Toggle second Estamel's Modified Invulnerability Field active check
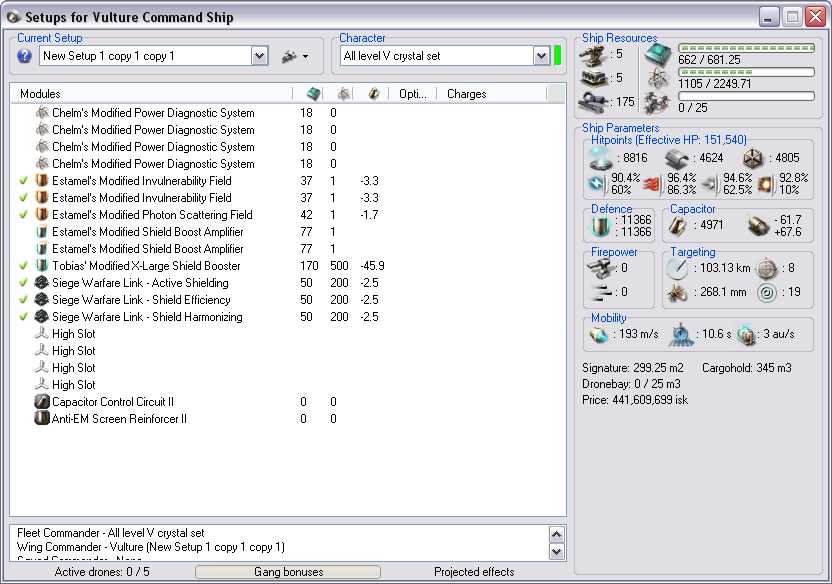The image size is (832, 584). (x=23, y=198)
